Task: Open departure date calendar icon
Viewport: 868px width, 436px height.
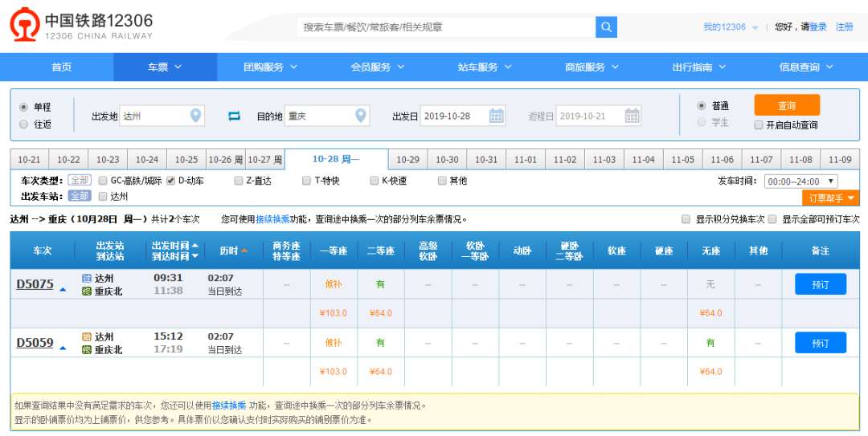Action: (x=497, y=116)
